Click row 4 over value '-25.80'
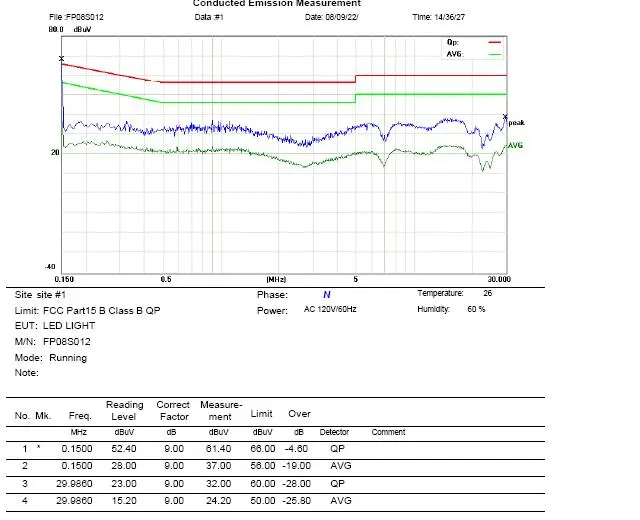 [x=296, y=501]
